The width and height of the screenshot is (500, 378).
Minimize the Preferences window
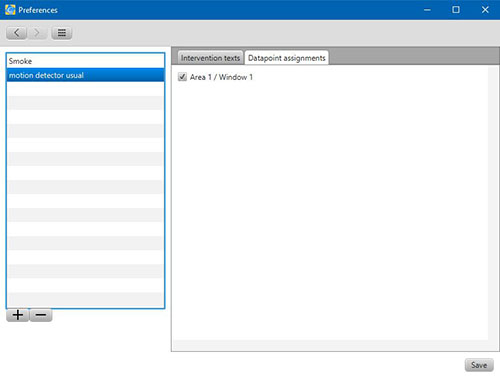click(x=427, y=10)
